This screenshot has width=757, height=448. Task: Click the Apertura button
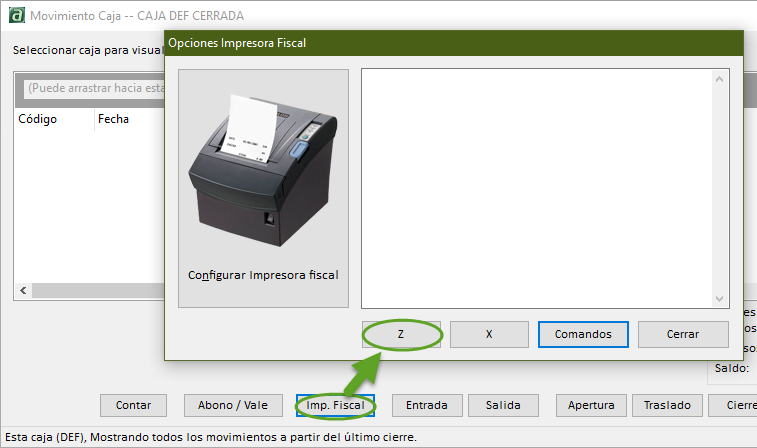coord(590,405)
